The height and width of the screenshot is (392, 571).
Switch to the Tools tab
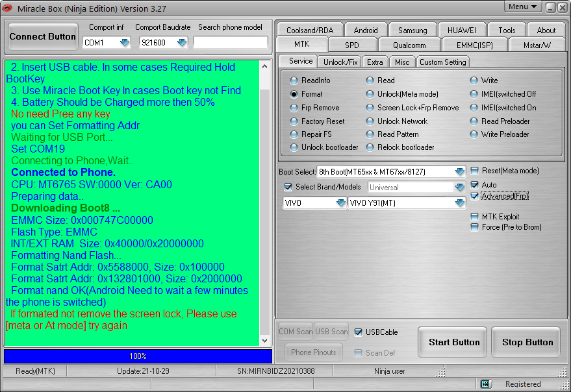coord(507,31)
